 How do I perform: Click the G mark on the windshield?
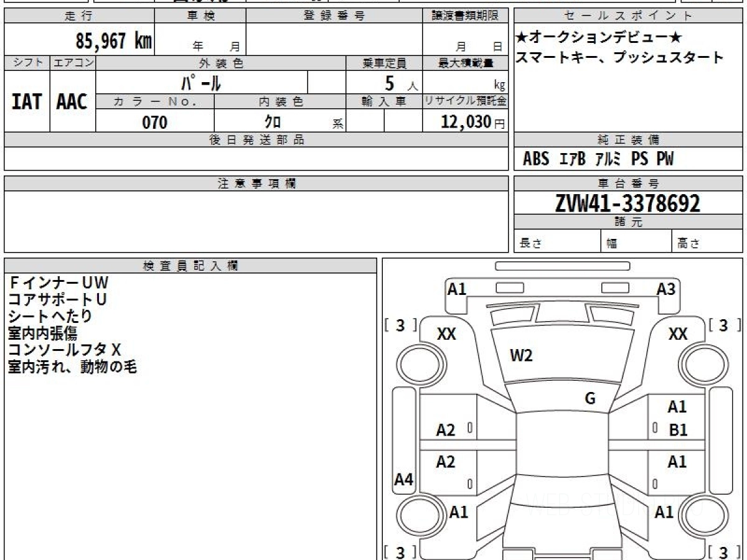coord(590,398)
